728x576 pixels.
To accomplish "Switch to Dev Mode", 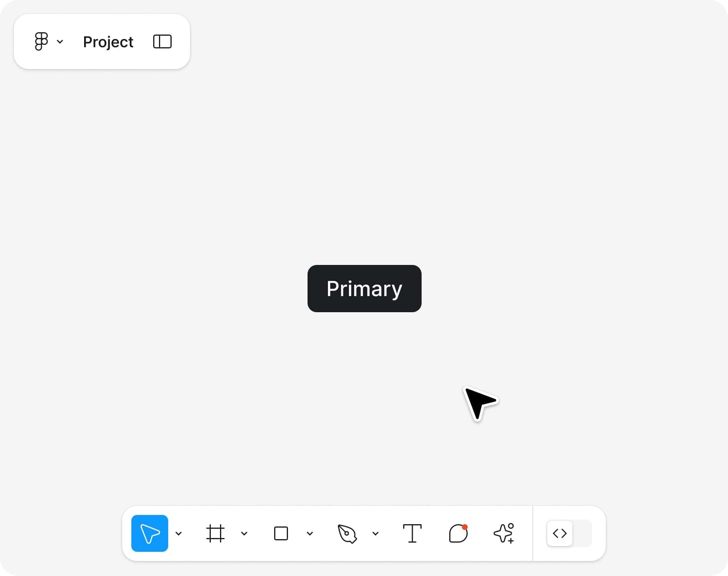I will 560,533.
